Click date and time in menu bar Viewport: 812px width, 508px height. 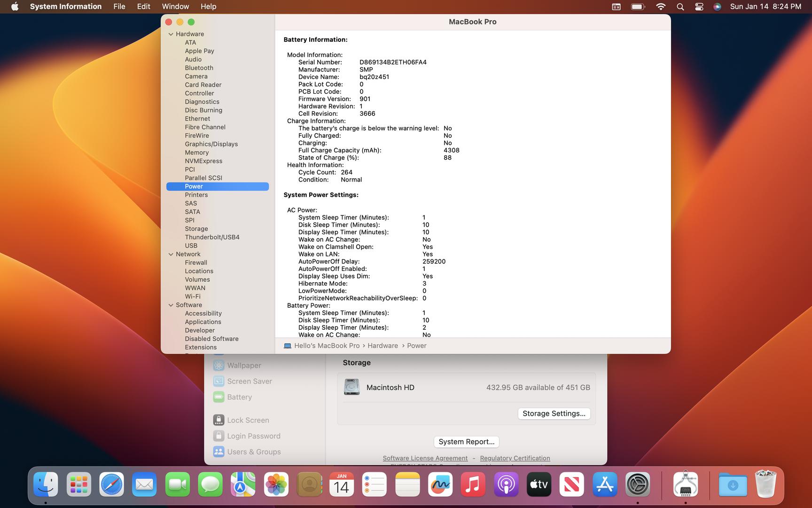coord(765,7)
